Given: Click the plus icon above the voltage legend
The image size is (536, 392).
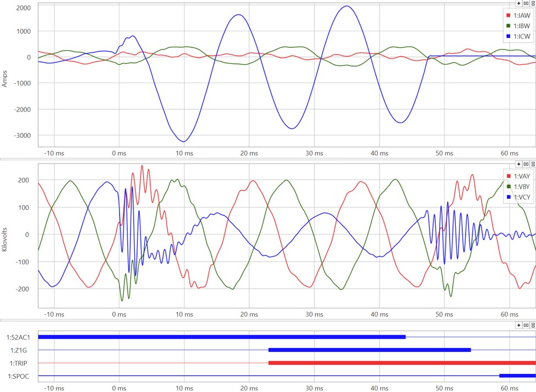Looking at the screenshot, I should click(518, 164).
